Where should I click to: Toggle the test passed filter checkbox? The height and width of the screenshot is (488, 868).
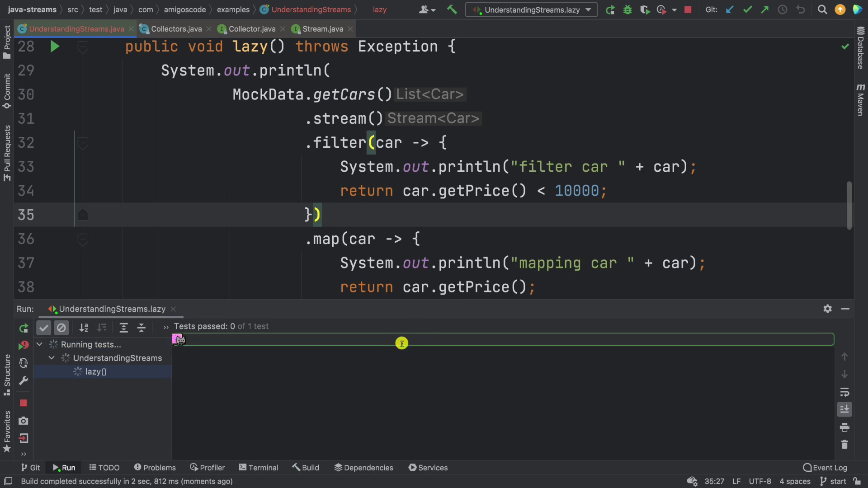(43, 327)
